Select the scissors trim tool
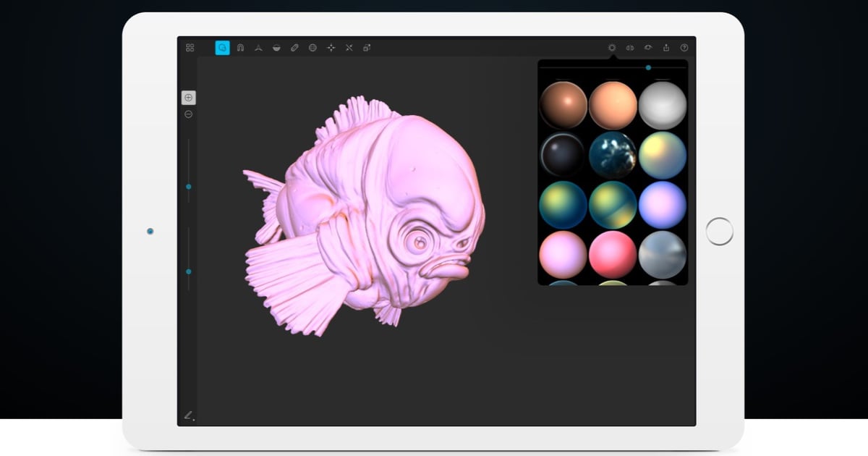 [x=349, y=47]
